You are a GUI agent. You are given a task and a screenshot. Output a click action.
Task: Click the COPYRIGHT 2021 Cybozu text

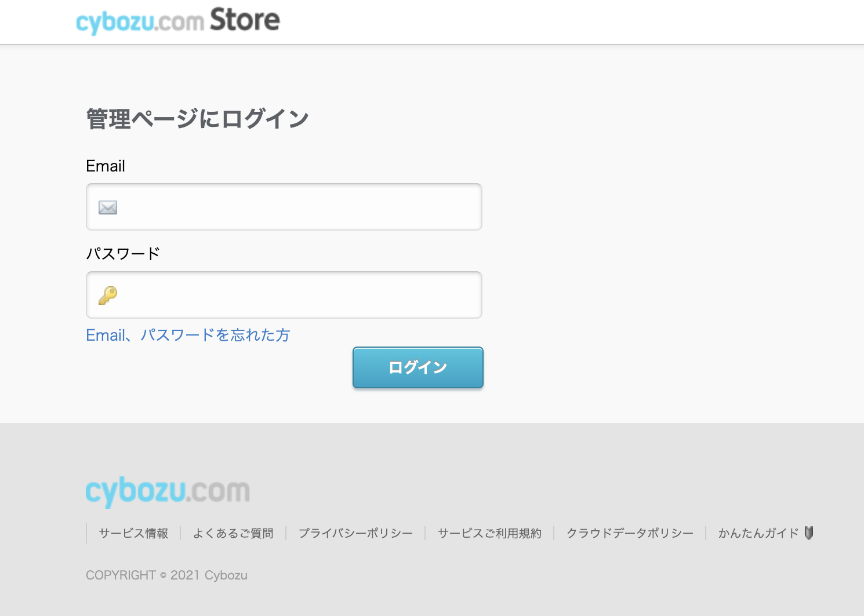pos(166,575)
